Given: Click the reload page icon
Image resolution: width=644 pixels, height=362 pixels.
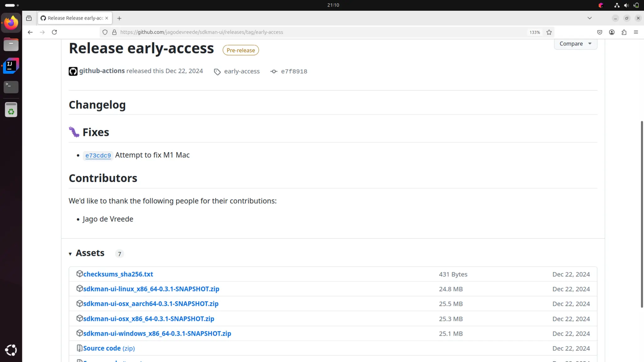Looking at the screenshot, I should (x=54, y=32).
